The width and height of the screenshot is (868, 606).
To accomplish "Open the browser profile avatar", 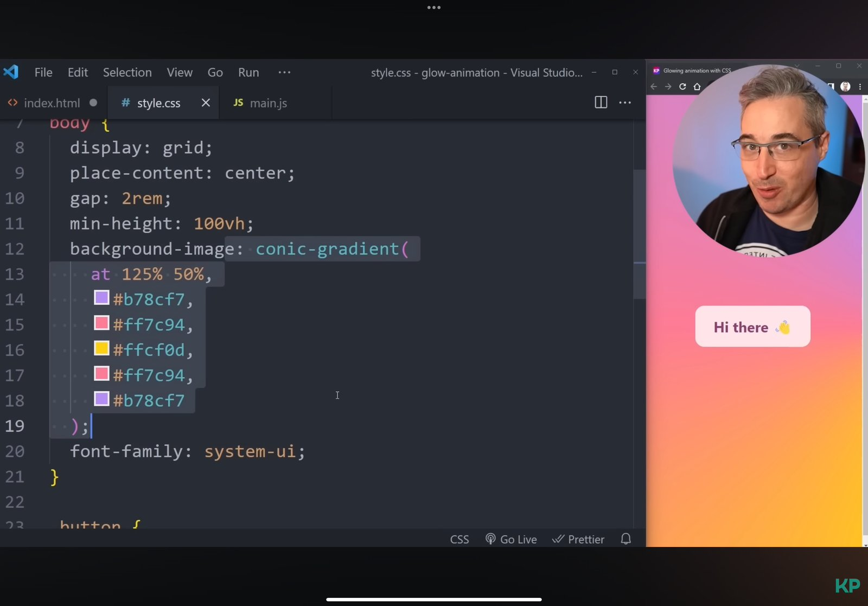I will coord(845,87).
